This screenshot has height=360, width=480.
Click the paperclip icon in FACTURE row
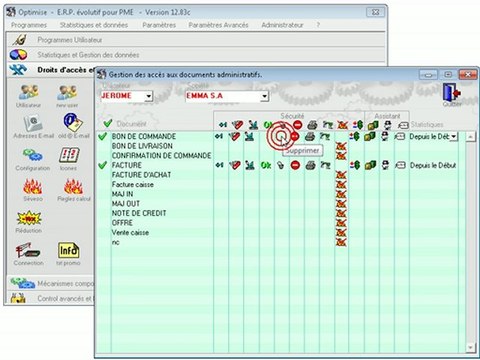[281, 165]
